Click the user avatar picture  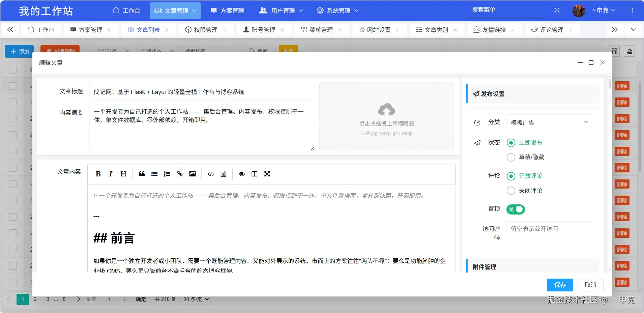[579, 11]
